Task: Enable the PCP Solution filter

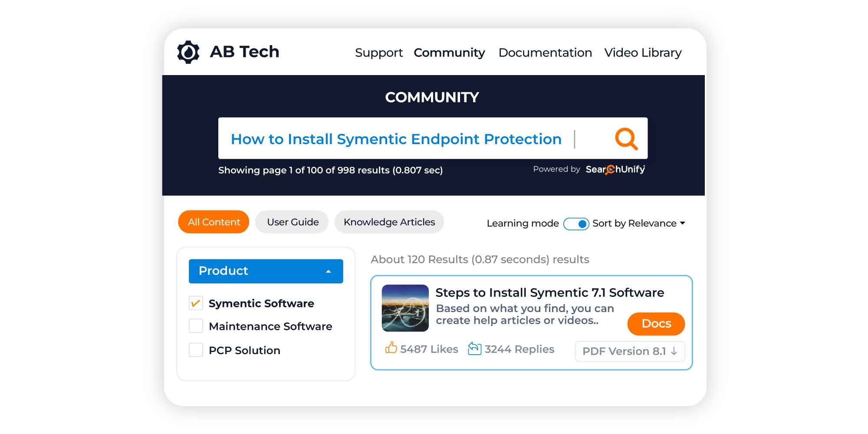Action: pyautogui.click(x=196, y=350)
